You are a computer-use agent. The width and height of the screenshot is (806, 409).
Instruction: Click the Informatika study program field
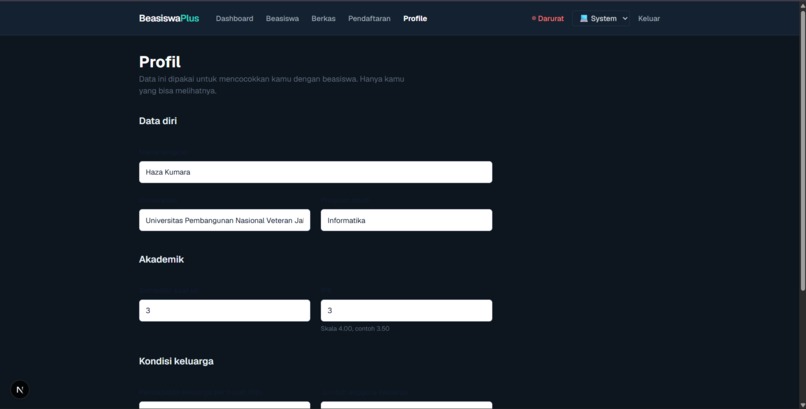pos(406,220)
